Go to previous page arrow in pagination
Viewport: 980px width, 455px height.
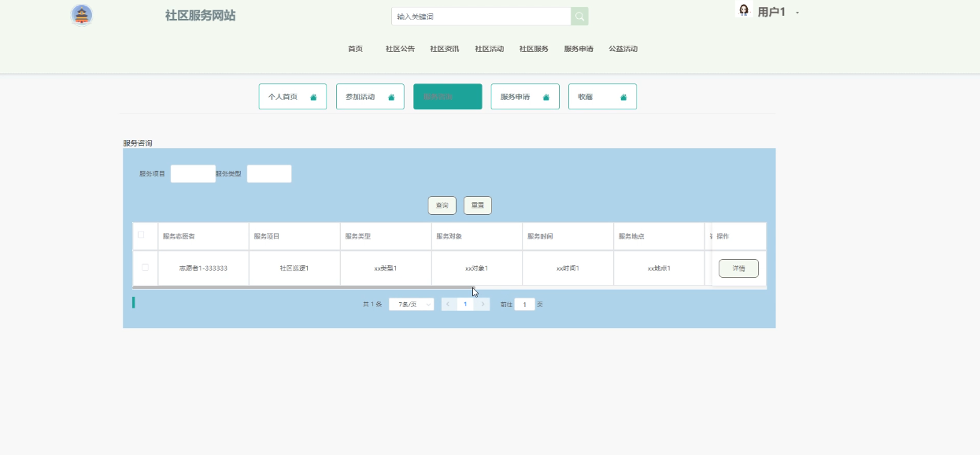(449, 304)
